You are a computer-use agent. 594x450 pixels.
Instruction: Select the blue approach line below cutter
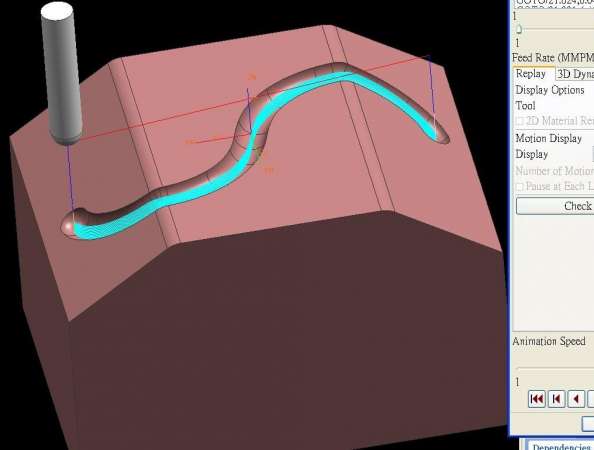point(70,178)
